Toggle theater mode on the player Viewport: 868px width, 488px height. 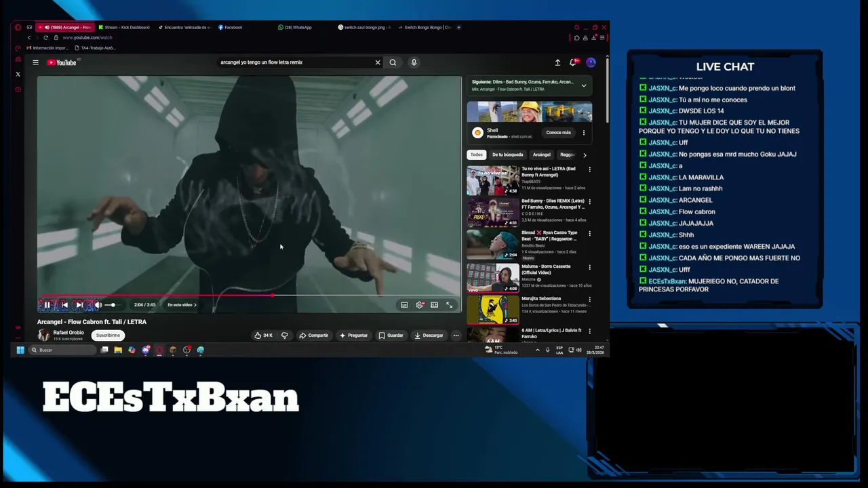point(434,305)
